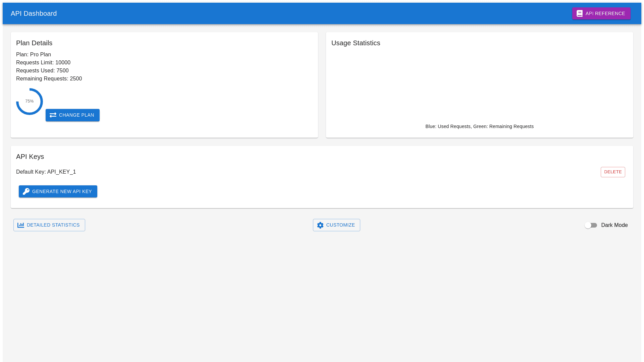Screen dimensions: 644x362
Task: Click the gear icon on Customize button
Action: 320,225
